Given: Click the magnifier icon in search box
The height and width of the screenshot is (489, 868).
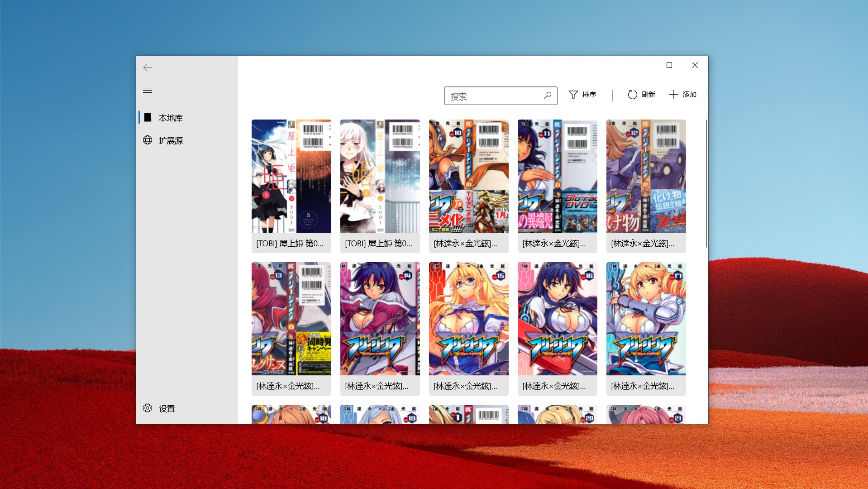Looking at the screenshot, I should pyautogui.click(x=548, y=95).
